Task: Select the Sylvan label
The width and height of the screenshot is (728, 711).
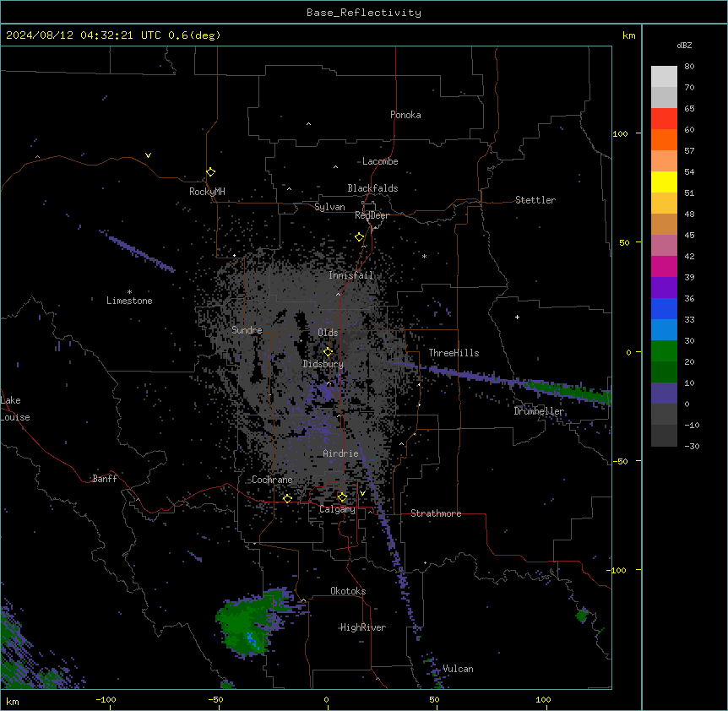Action: [x=329, y=207]
